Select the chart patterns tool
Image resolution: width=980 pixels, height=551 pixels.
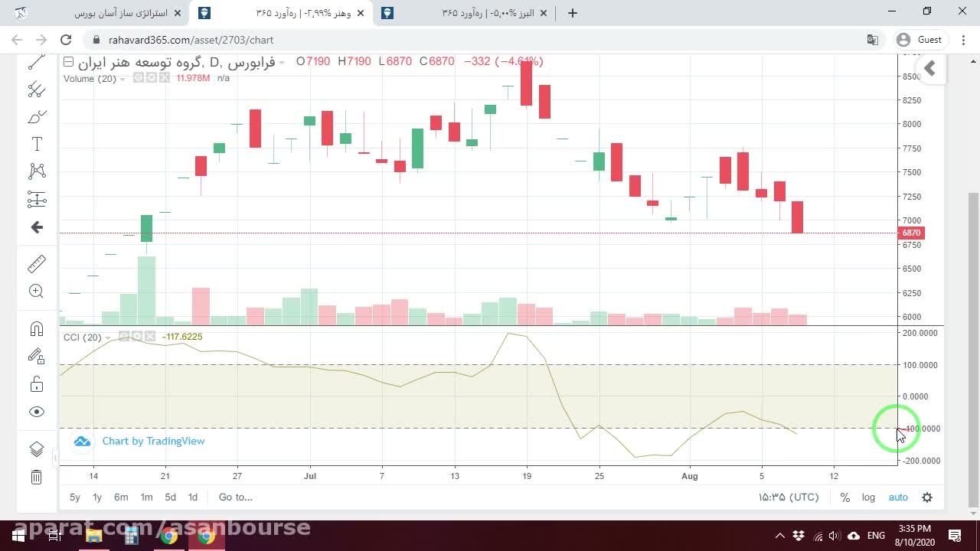[37, 171]
